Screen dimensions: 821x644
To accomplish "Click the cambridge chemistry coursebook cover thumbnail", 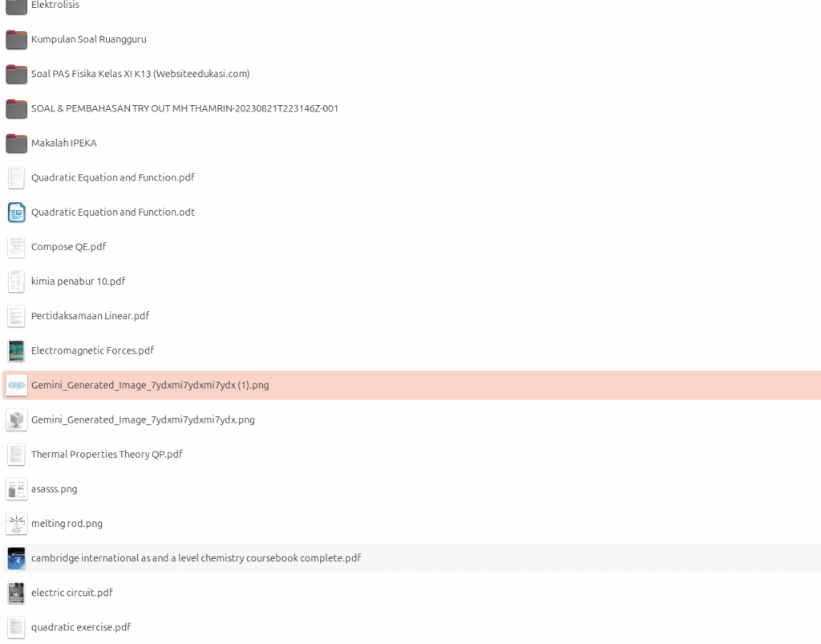I will point(16,558).
